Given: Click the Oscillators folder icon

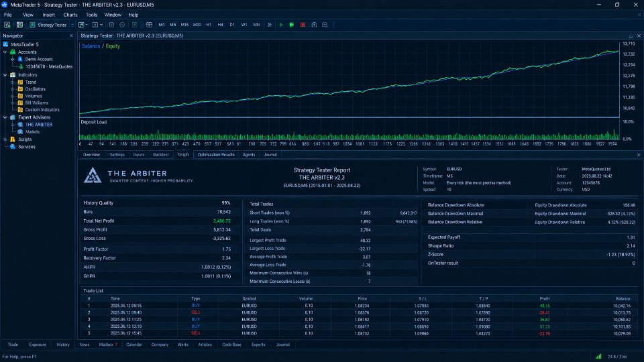Looking at the screenshot, I should [x=20, y=89].
